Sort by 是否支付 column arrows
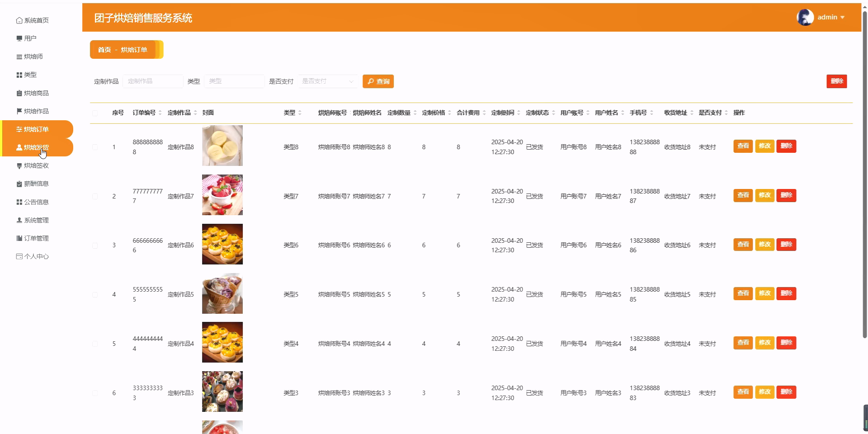The width and height of the screenshot is (868, 434). coord(726,113)
